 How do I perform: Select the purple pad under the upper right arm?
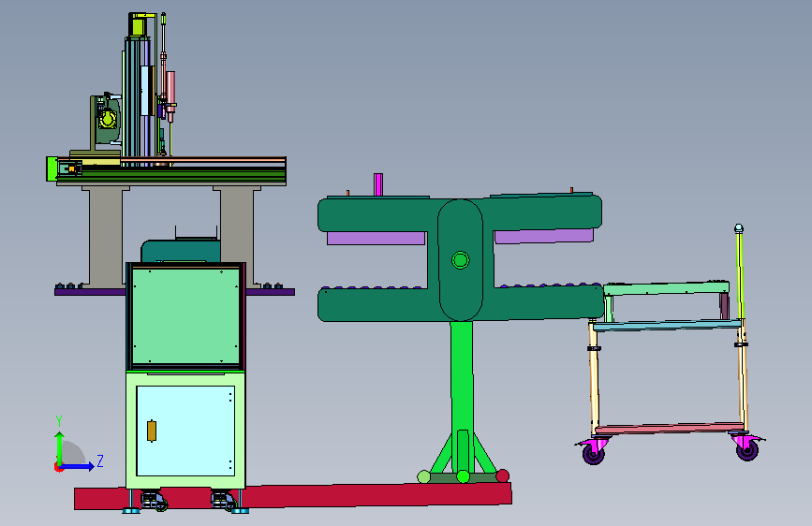[x=544, y=236]
